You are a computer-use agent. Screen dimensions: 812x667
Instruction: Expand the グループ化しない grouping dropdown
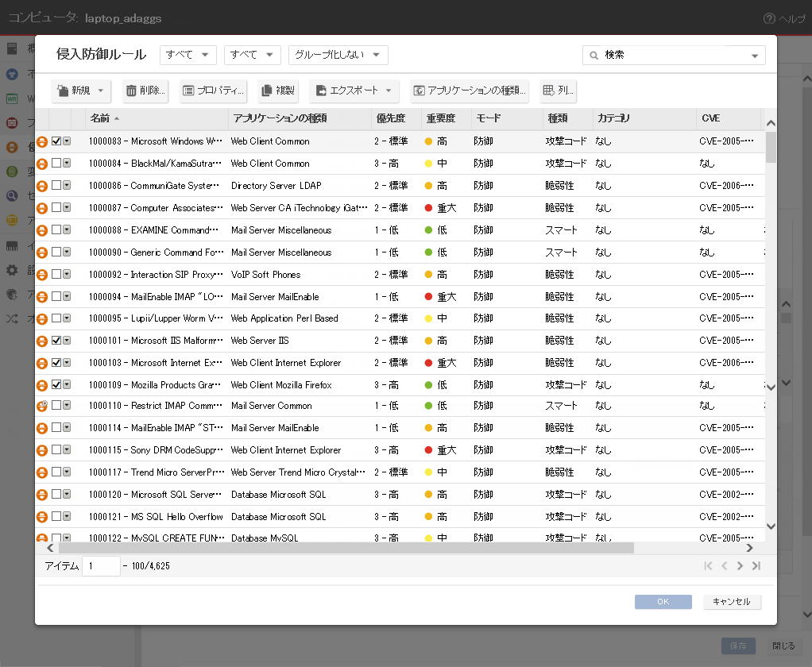pyautogui.click(x=338, y=55)
